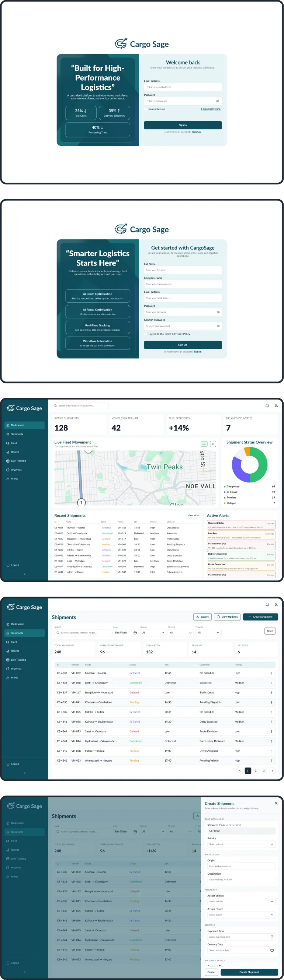
Task: Click clock icon in Expected Time field
Action: 271,937
